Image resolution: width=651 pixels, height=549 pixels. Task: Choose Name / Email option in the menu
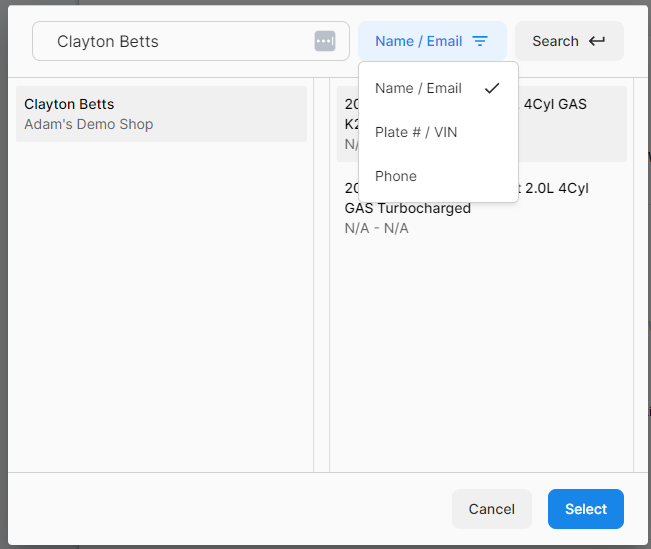(x=438, y=88)
